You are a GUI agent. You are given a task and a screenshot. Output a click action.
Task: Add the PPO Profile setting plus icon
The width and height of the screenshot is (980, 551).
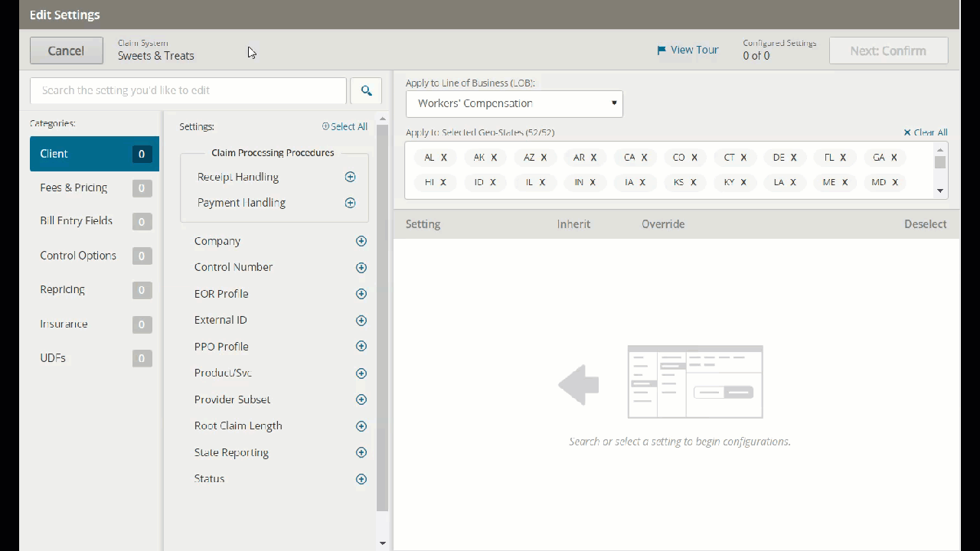point(361,347)
